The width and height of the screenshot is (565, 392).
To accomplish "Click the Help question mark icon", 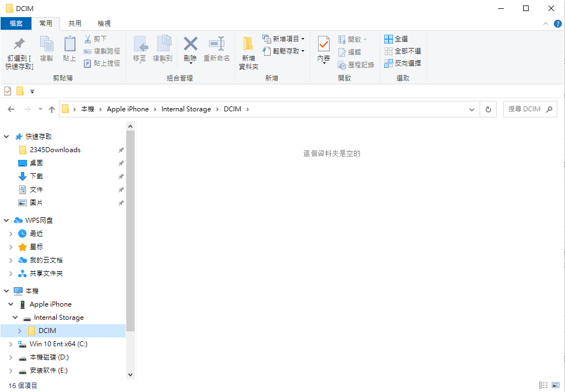I will tap(557, 24).
